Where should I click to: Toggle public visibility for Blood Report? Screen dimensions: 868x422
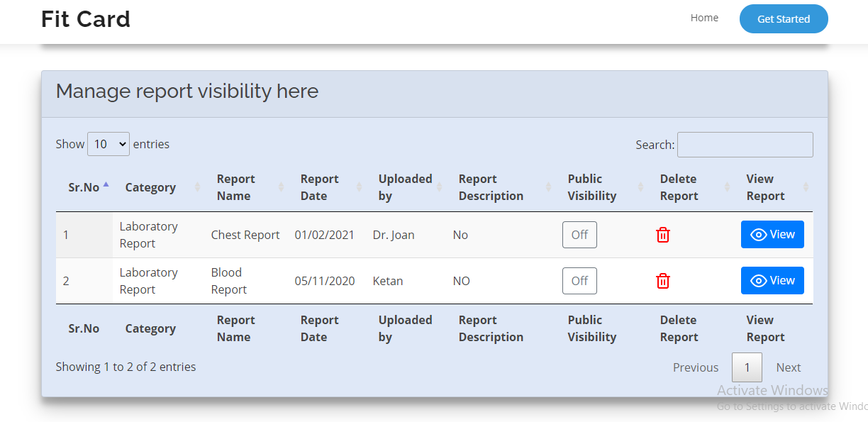click(x=579, y=281)
